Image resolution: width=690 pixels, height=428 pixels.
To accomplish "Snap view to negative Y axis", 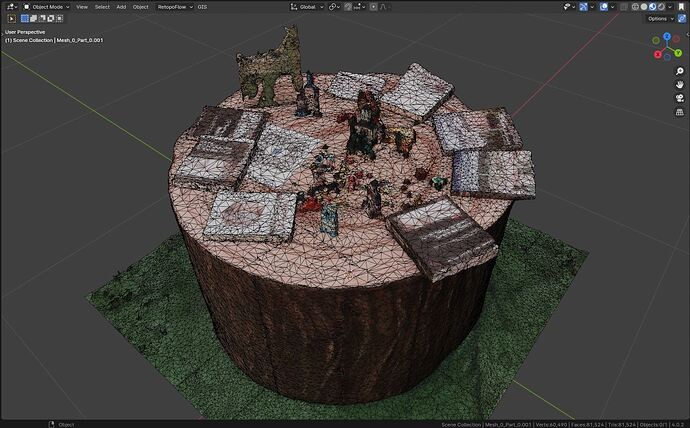I will point(656,40).
